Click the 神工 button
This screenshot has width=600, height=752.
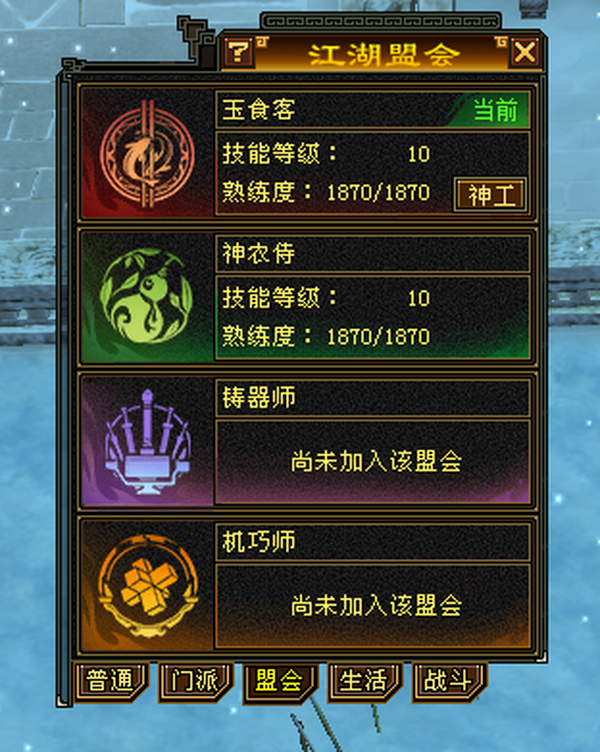click(490, 195)
